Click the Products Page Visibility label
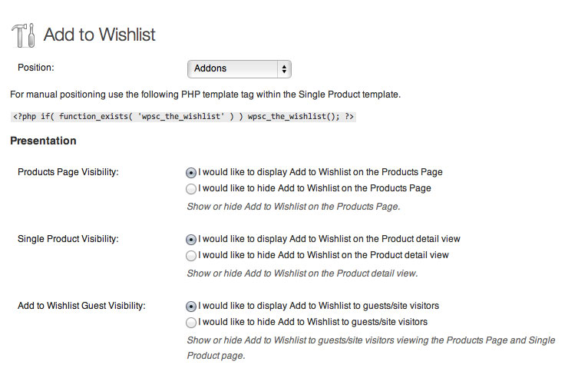Screen dimensions: 588x388 pos(68,172)
